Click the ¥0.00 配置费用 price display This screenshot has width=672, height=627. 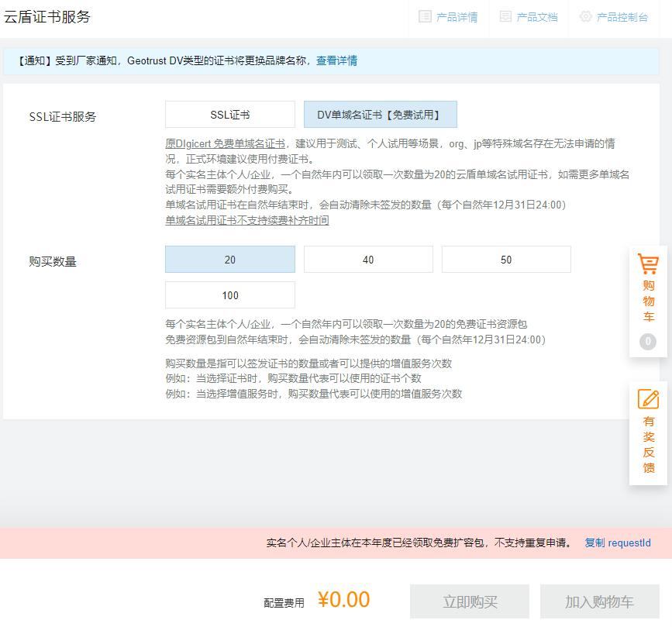pos(344,600)
